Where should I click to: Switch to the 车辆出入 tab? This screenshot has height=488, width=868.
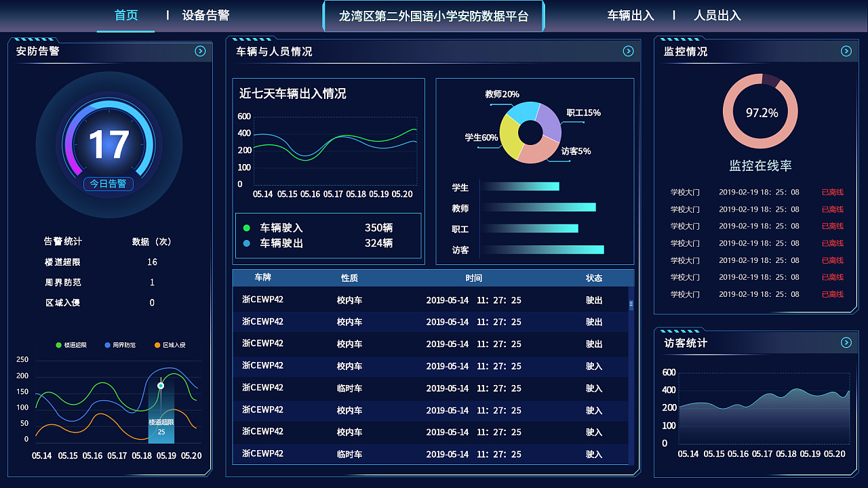(x=631, y=16)
